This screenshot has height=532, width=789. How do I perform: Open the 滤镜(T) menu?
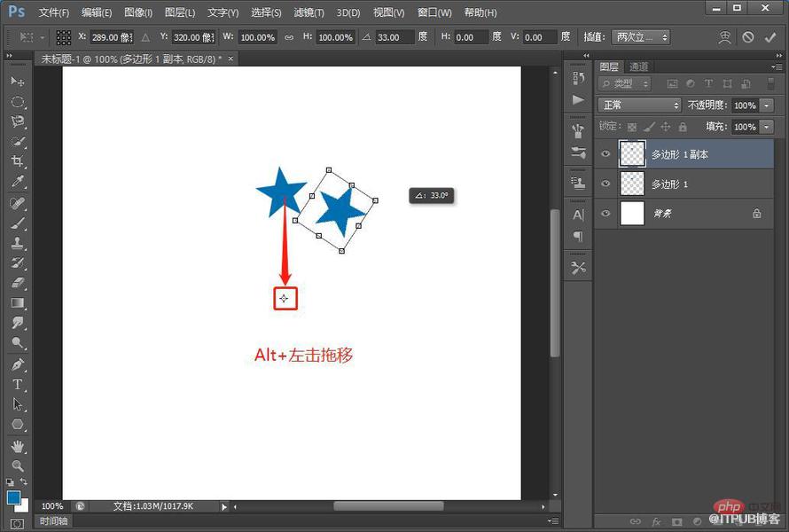(x=309, y=12)
